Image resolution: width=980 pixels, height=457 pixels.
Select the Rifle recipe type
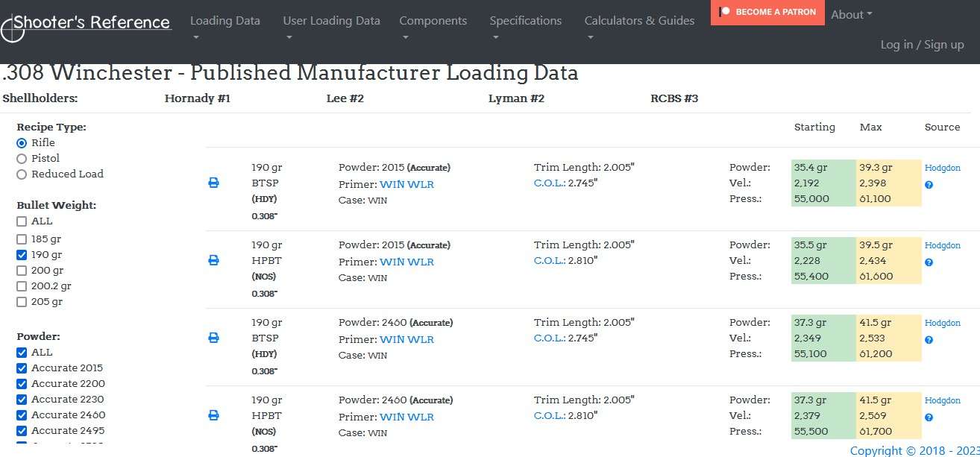[22, 142]
